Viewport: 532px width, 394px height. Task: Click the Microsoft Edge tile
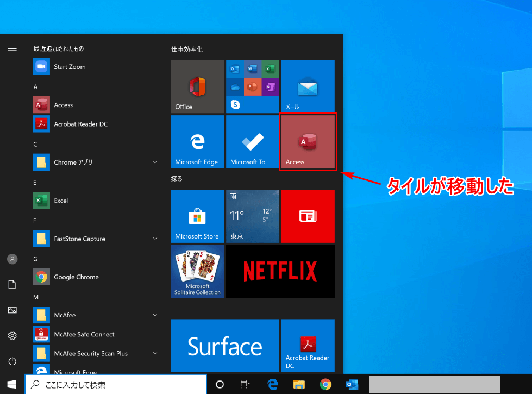[197, 142]
